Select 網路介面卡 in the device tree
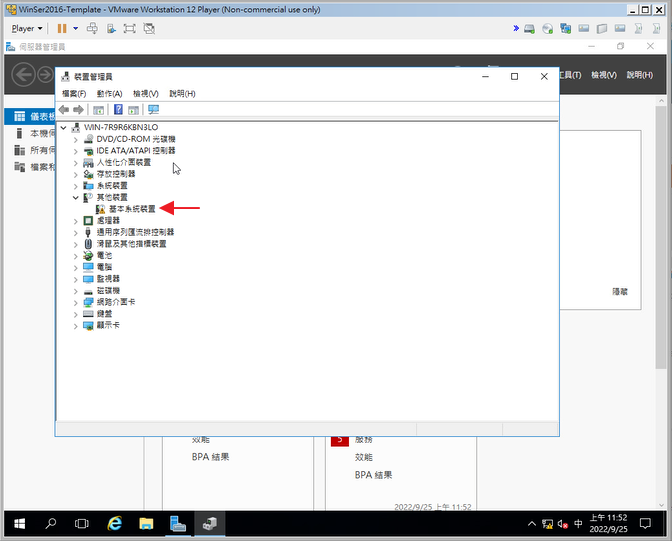Viewport: 672px width, 541px height. point(116,302)
